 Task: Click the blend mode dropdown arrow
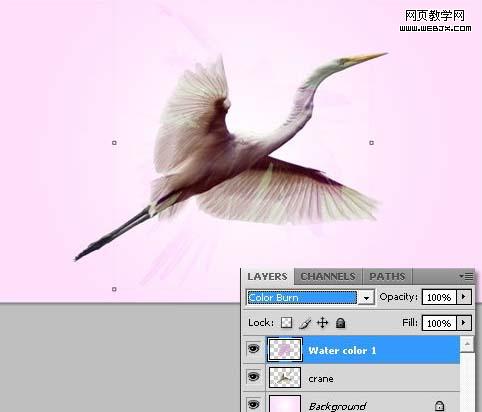366,298
